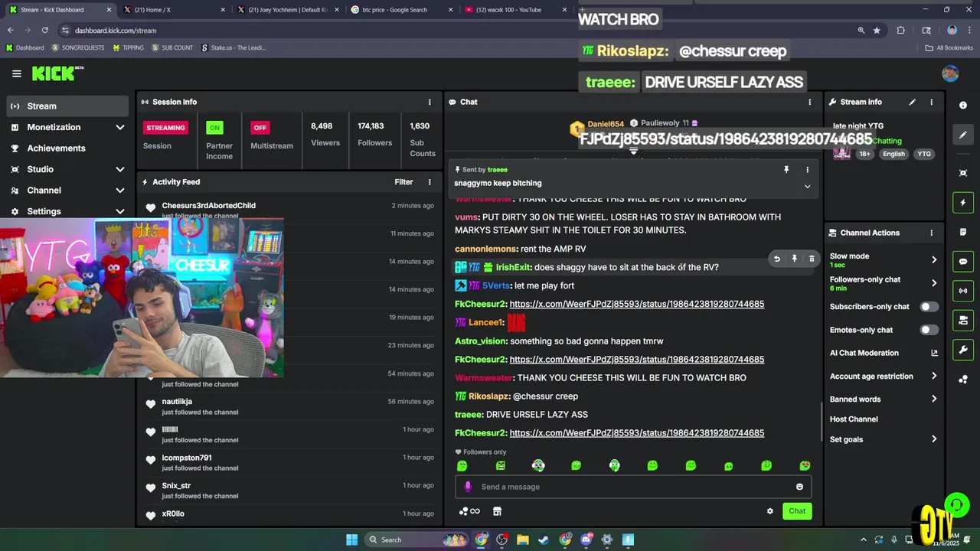Open the Activity Feed options menu

[x=430, y=182]
